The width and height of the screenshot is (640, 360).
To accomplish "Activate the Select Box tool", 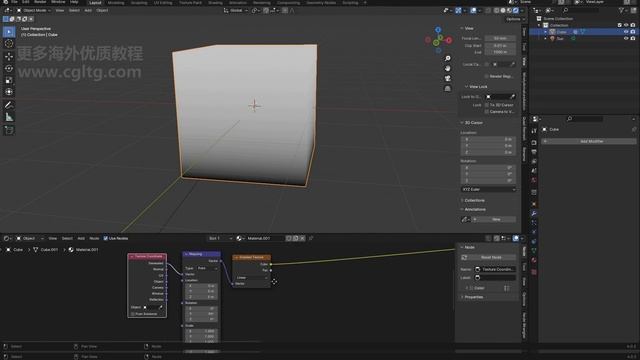I will coord(9,31).
